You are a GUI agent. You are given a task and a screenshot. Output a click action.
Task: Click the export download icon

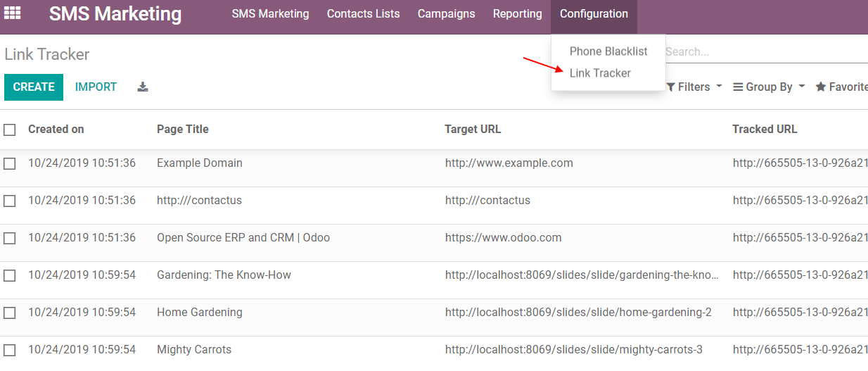(143, 87)
